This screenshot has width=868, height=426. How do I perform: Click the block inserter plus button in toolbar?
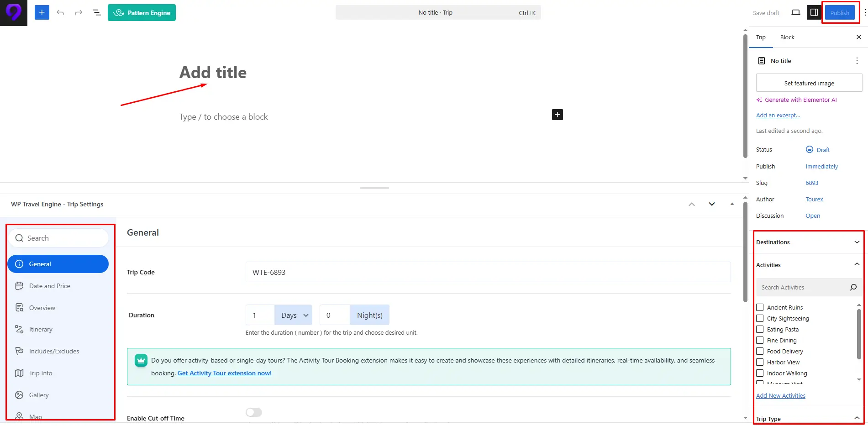[x=42, y=12]
